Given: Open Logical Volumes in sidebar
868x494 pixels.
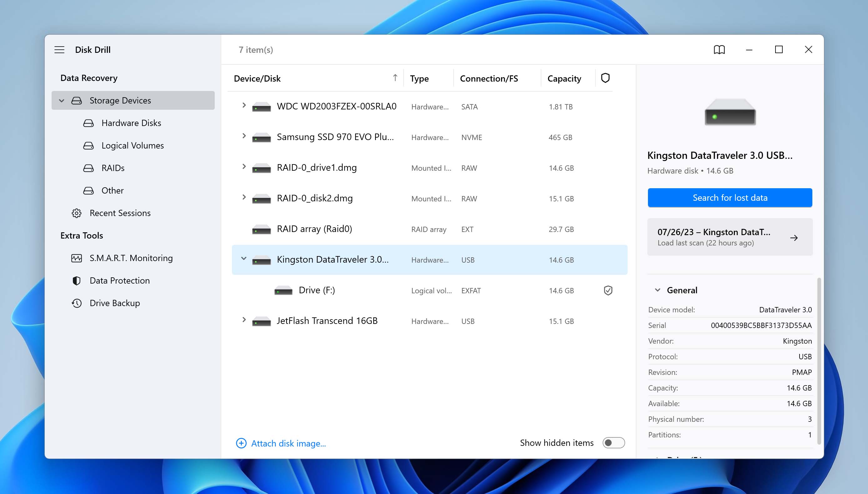Looking at the screenshot, I should coord(133,146).
